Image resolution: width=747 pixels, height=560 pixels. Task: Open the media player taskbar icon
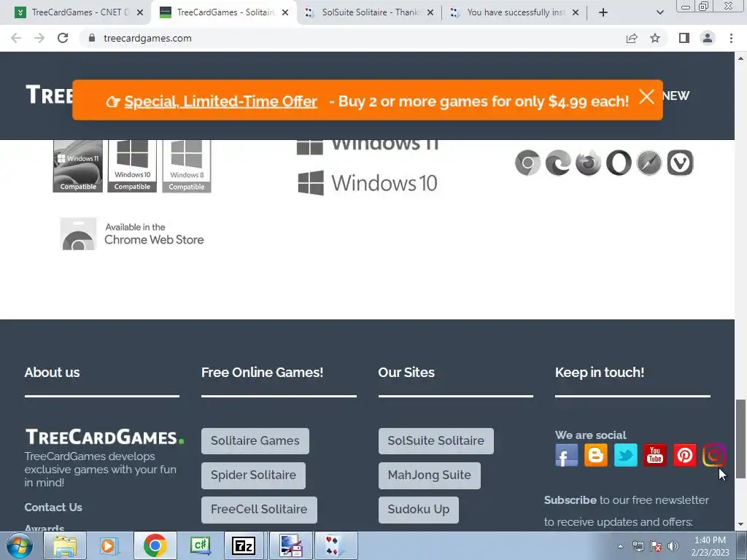click(x=109, y=545)
